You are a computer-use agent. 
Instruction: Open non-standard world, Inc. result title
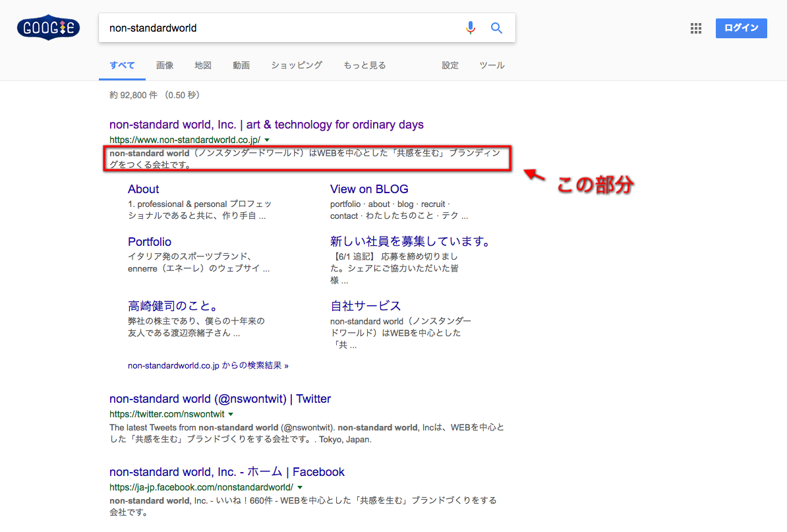point(266,125)
